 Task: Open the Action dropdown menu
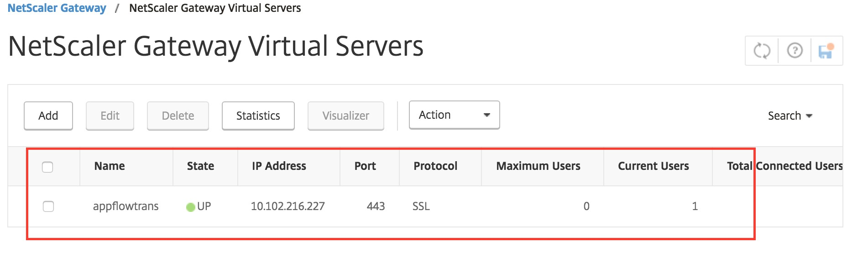point(454,115)
